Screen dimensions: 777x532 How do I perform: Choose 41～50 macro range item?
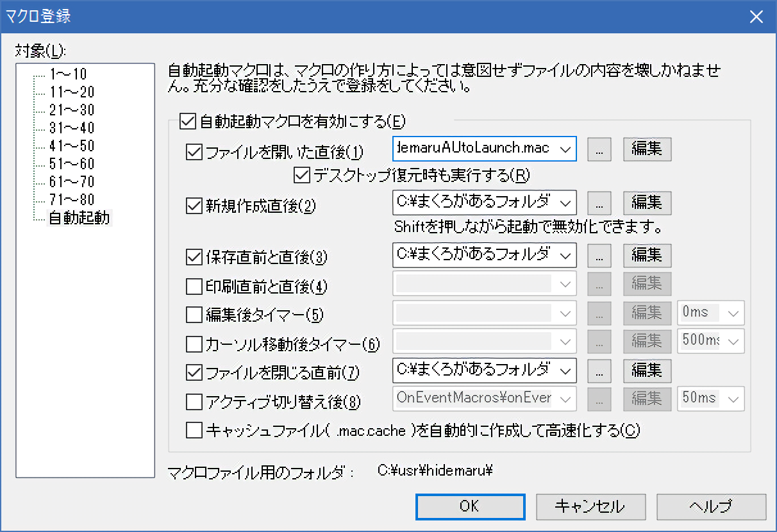[71, 145]
